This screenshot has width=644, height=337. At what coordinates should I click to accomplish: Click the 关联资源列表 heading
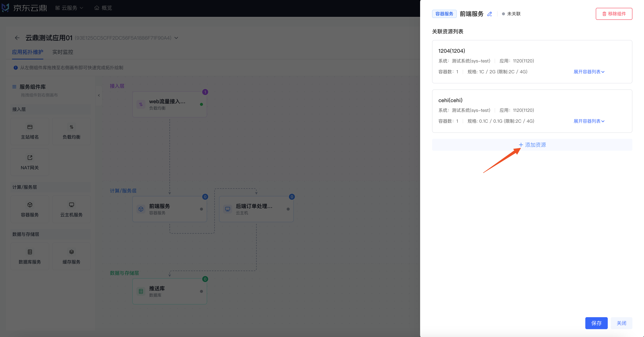coord(448,32)
